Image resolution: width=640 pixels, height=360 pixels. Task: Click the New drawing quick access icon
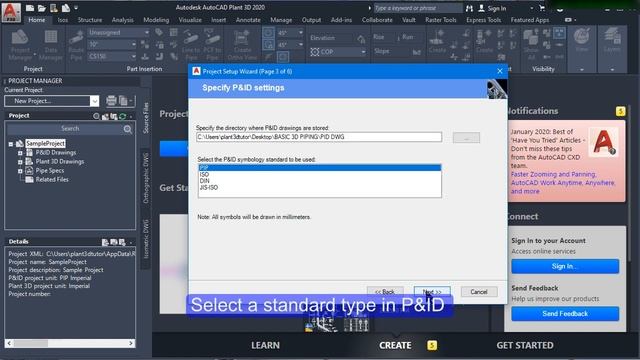tap(30, 7)
